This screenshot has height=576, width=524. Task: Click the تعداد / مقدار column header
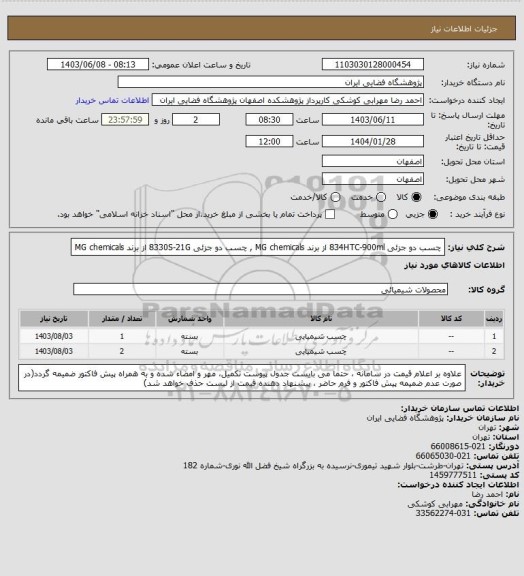122,318
